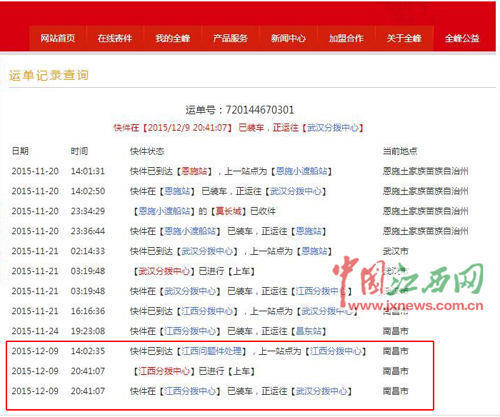Open the 江西分拨中心 link in the 14:02:35 row
Screen dimensions: 500x417
click(336, 351)
